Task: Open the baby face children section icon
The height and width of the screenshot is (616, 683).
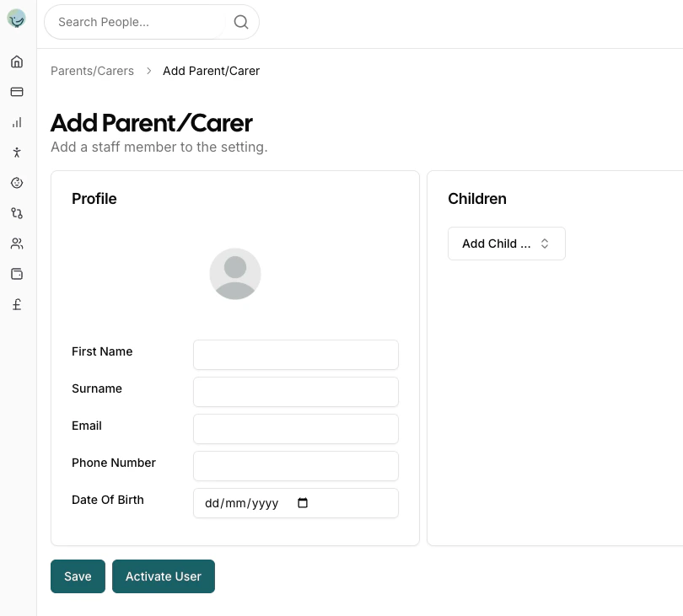Action: [16, 183]
